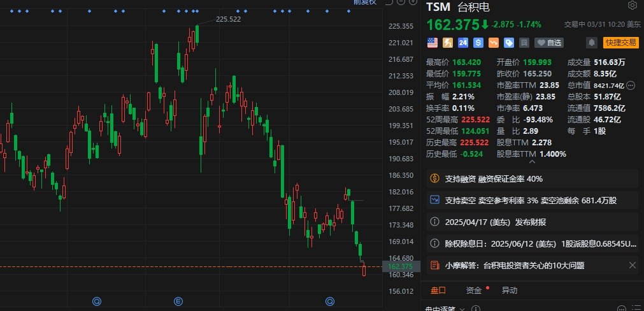Click the US flag market icon
This screenshot has width=644, height=311.
tap(433, 42)
